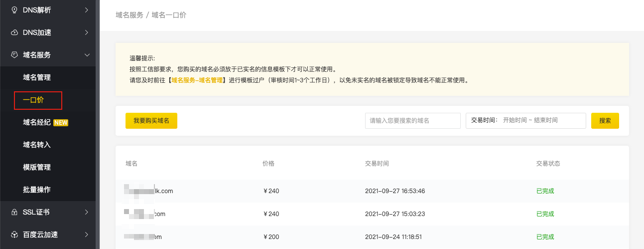Open 域名管理 in the sidebar
Viewport: 644px width, 249px height.
pos(37,77)
